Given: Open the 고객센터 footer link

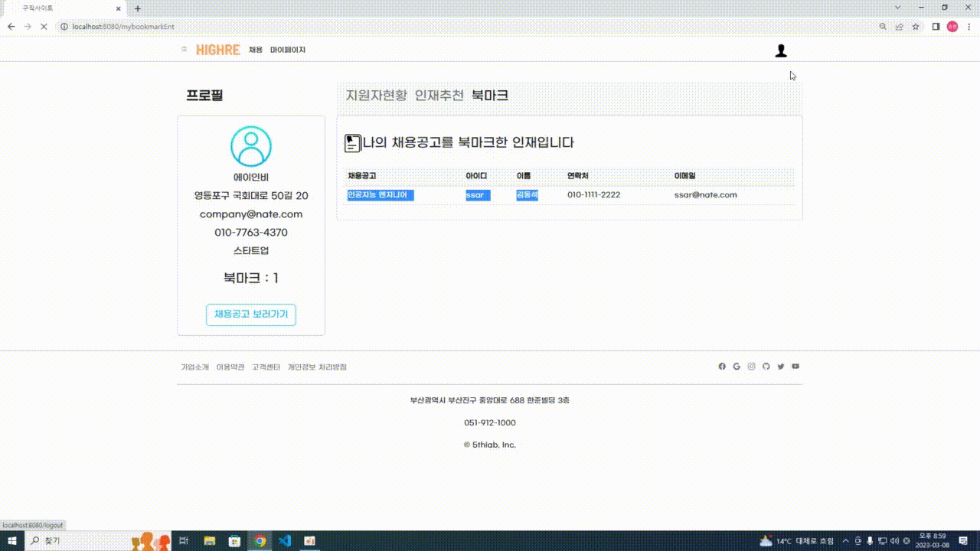Looking at the screenshot, I should tap(266, 367).
